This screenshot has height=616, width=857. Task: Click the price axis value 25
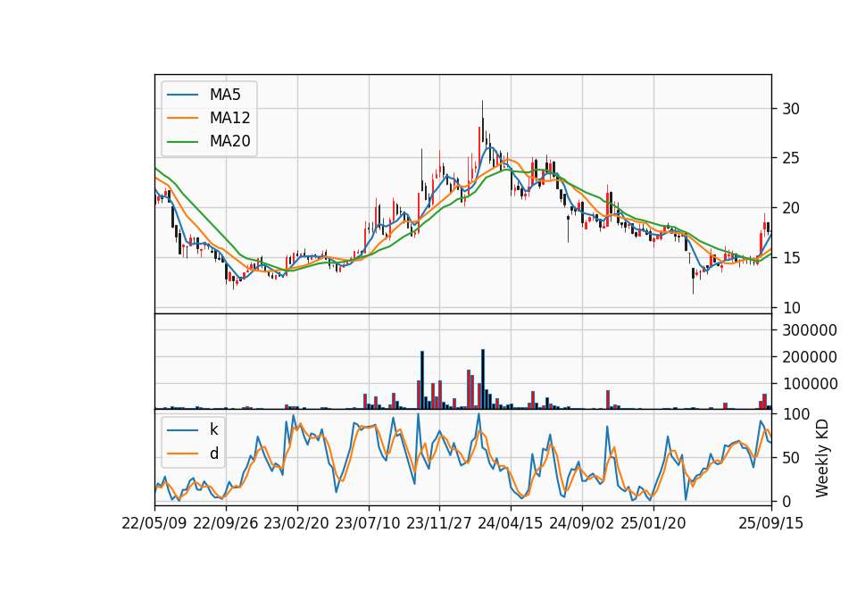click(x=790, y=159)
